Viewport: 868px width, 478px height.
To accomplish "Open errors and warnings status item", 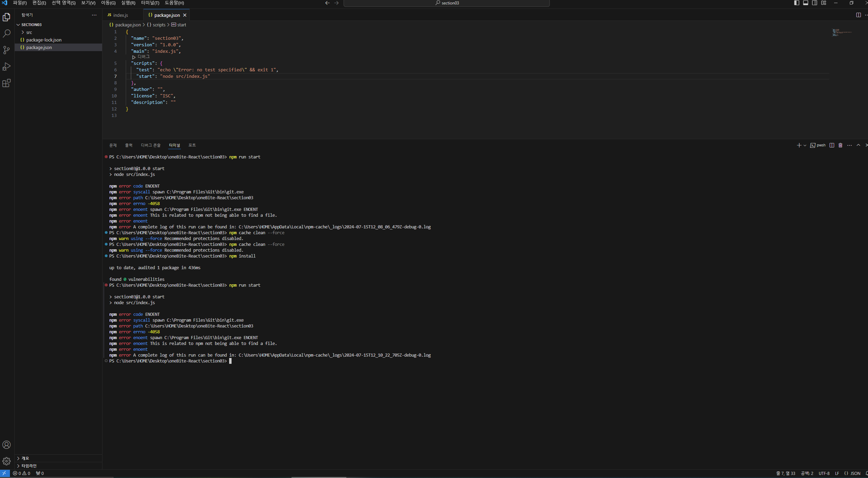I will point(22,473).
